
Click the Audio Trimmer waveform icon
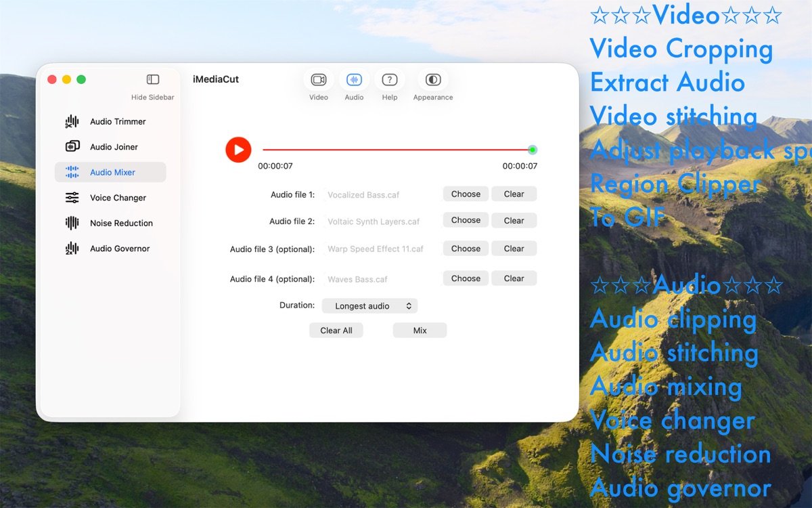click(72, 122)
